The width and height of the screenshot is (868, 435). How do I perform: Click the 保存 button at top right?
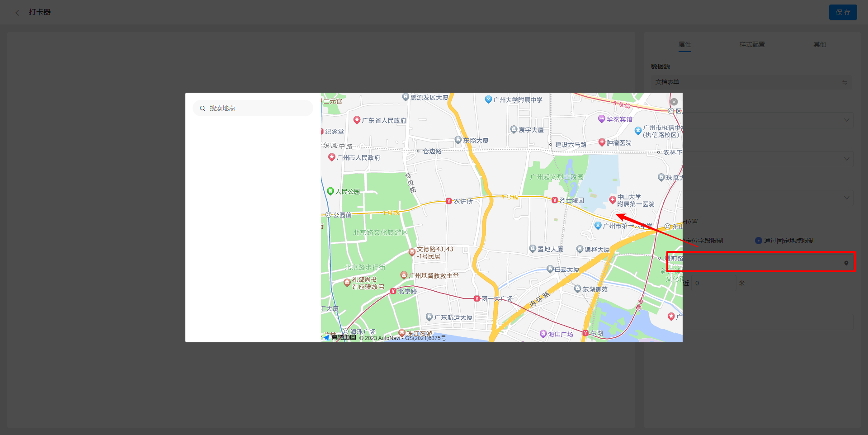(843, 12)
